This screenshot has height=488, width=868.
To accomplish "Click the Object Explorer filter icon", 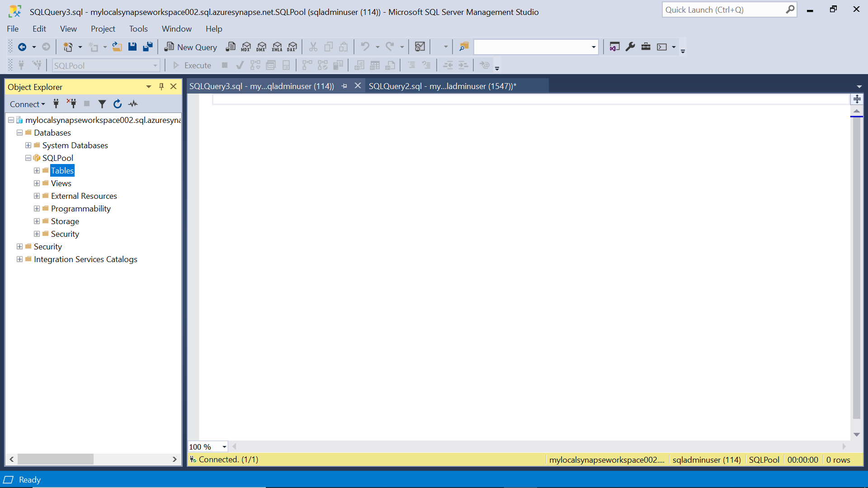I will pos(102,104).
